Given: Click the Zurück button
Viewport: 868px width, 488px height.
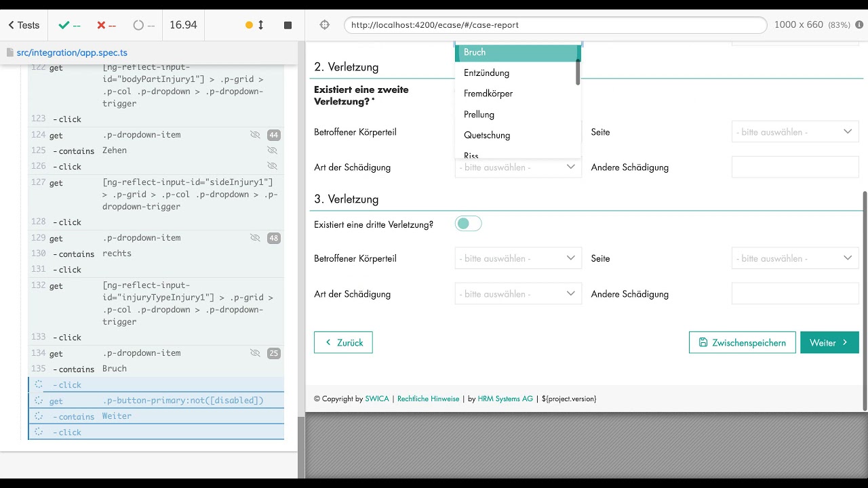Looking at the screenshot, I should tap(343, 342).
